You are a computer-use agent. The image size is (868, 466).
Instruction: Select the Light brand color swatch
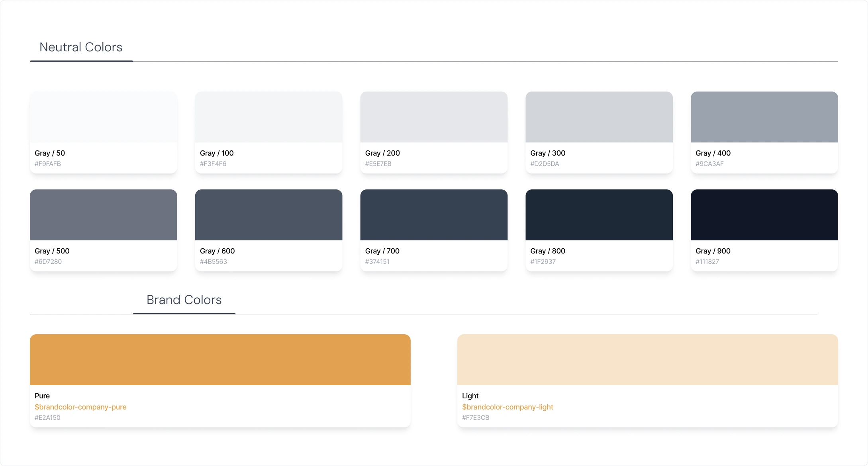[647, 360]
